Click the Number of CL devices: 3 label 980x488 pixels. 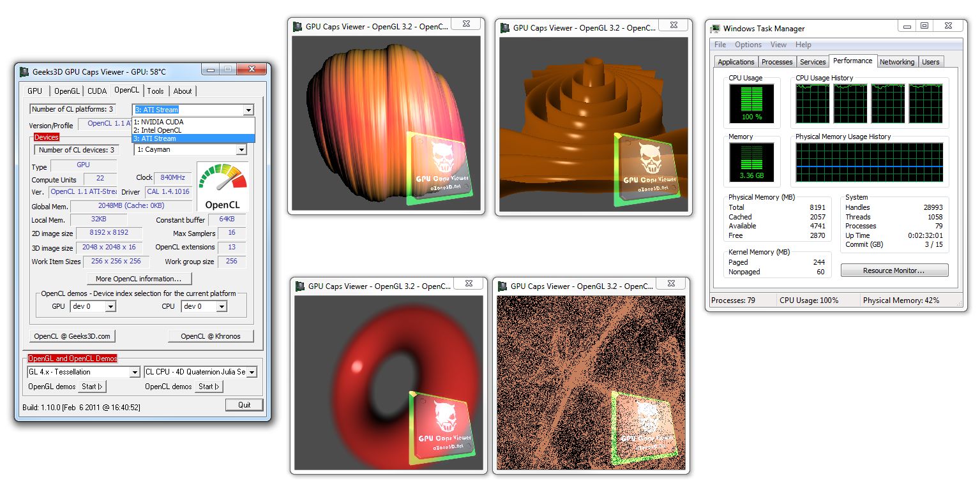tap(77, 150)
